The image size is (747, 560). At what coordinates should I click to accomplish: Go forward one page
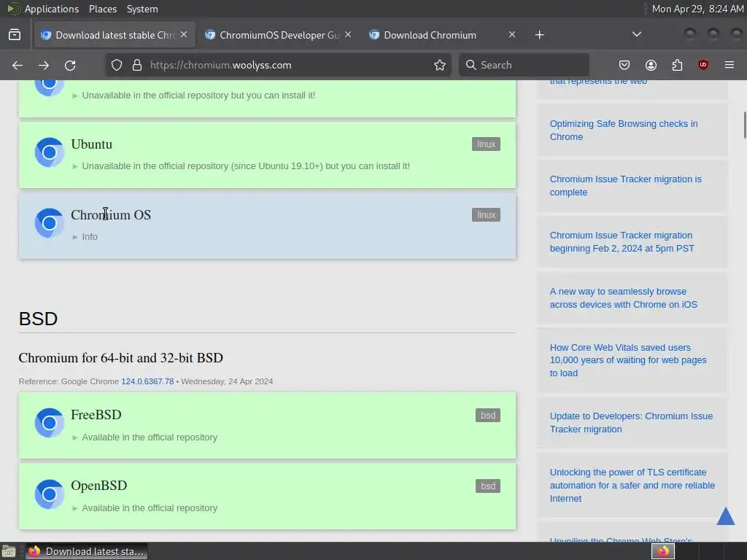(x=44, y=65)
